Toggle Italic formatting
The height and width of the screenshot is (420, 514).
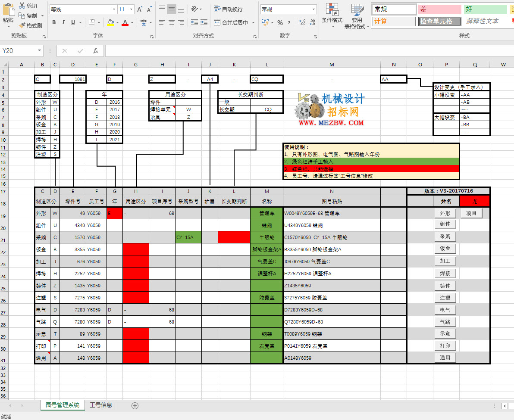[63, 22]
